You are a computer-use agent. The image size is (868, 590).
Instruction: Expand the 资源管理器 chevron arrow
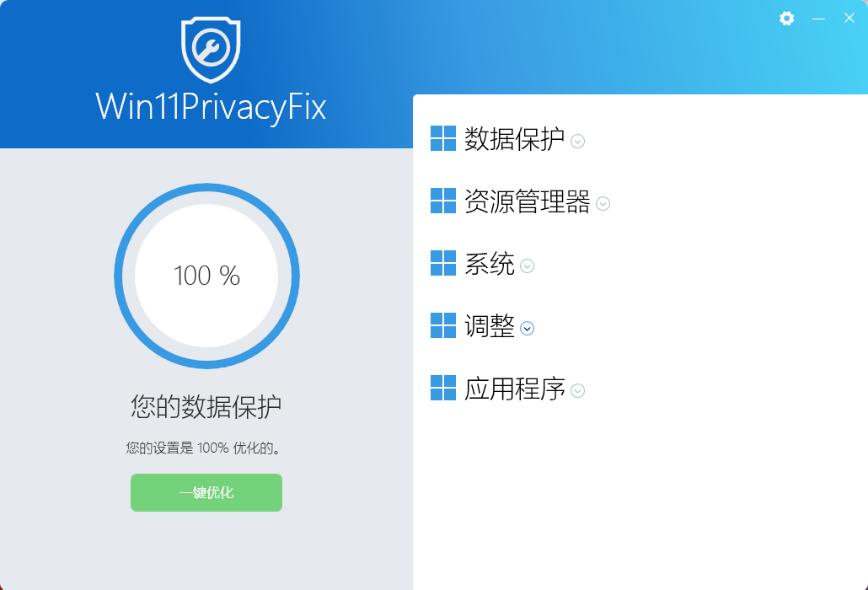coord(603,204)
